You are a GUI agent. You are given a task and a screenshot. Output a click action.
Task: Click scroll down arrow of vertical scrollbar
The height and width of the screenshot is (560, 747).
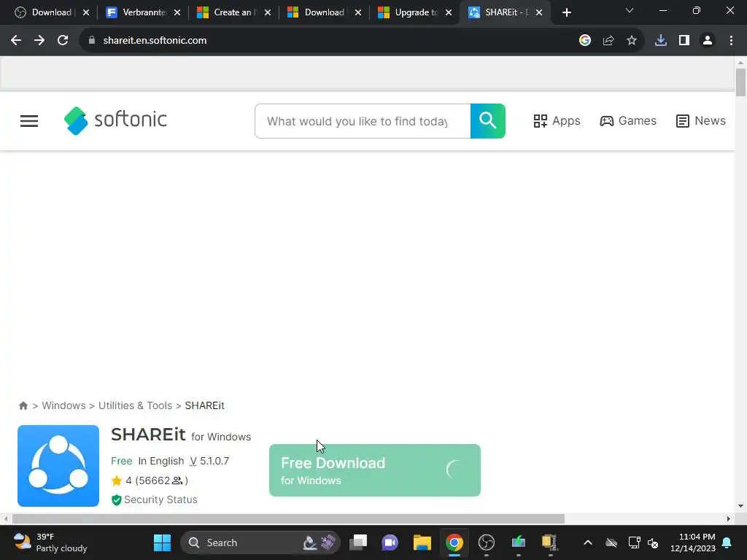740,506
